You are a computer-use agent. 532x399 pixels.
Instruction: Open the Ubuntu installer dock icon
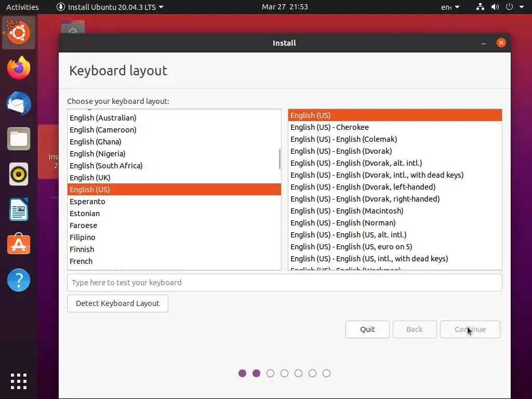coord(19,33)
